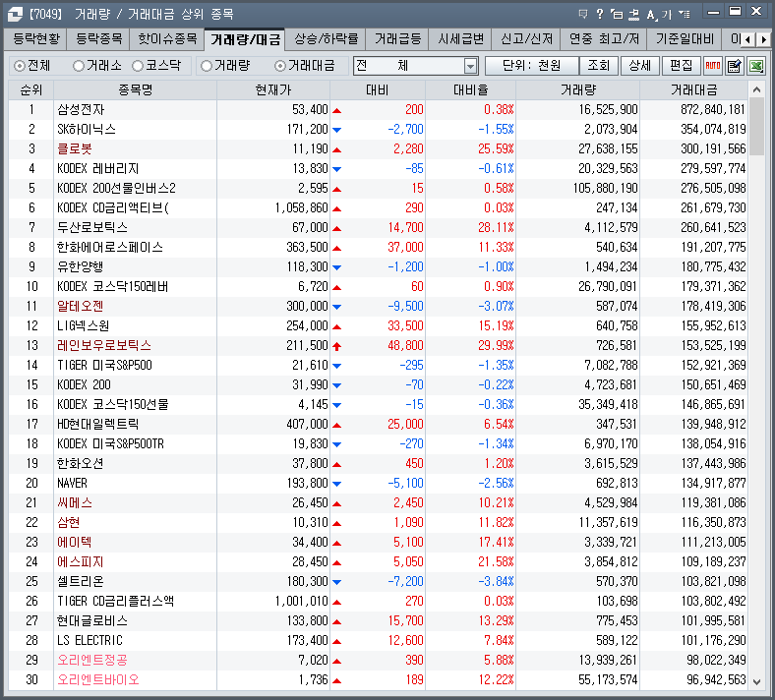Click the 종목명 column header
Screen dimensions: 775x700
(135, 89)
